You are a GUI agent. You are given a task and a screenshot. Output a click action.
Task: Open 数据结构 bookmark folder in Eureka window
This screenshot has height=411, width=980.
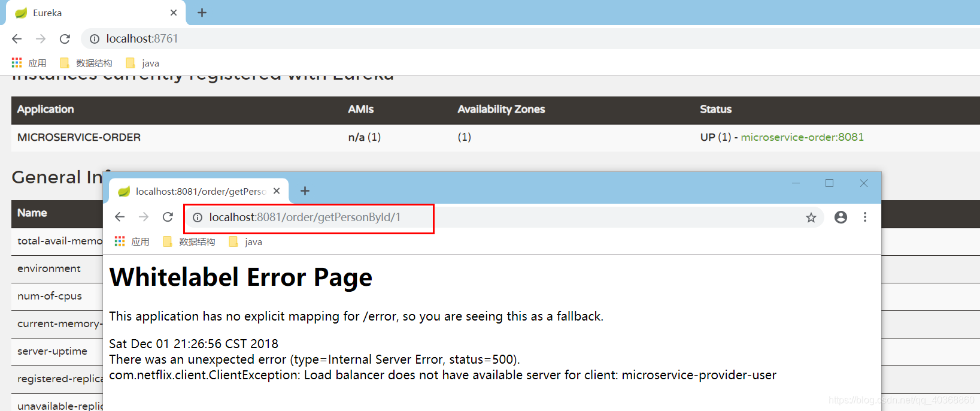[x=86, y=63]
